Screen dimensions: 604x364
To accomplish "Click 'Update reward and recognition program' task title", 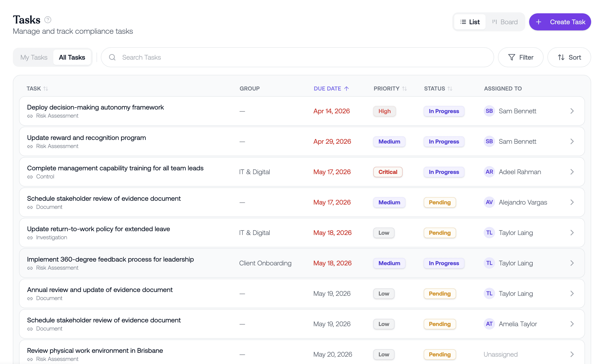I will [87, 137].
